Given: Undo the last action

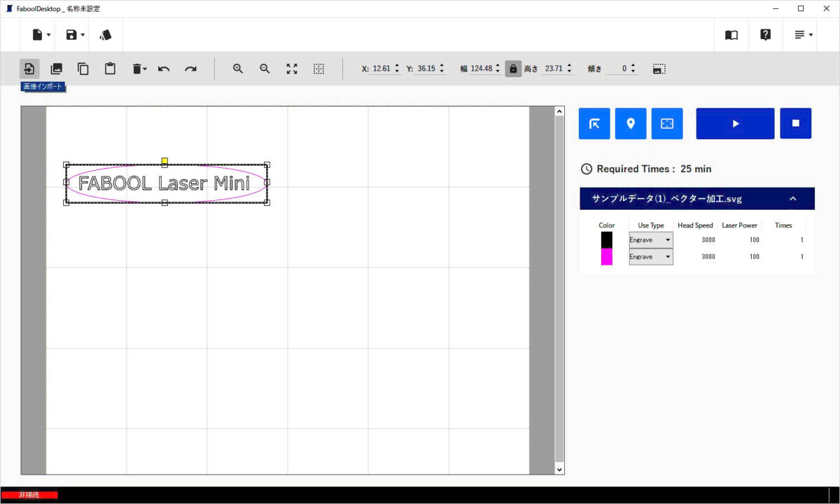Looking at the screenshot, I should (164, 69).
